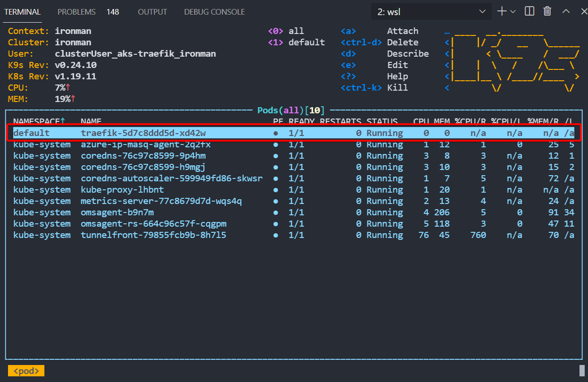Click the K9s Rev v0.24.10 value
Viewport: 588px width, 382px height.
point(76,65)
